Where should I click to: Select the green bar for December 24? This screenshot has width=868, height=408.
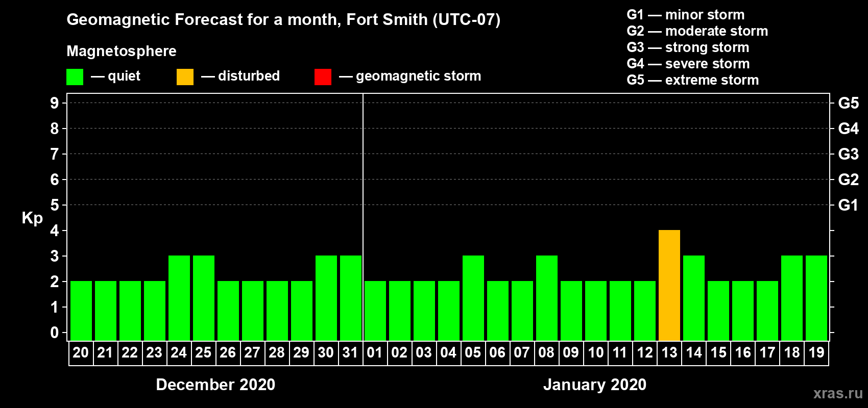[x=179, y=298]
